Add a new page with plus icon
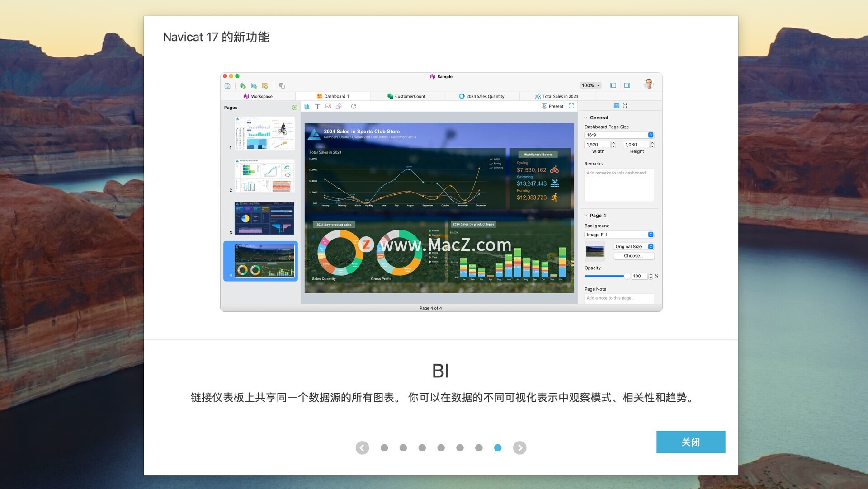 (x=294, y=108)
